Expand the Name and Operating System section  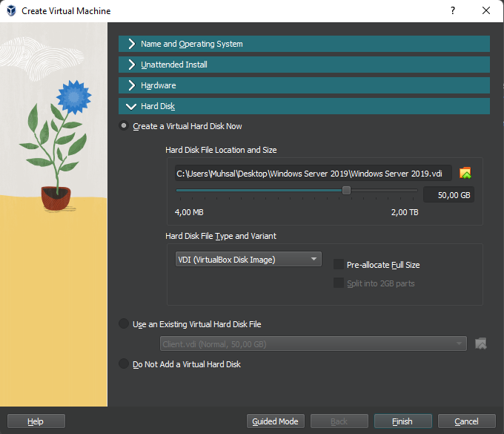click(304, 44)
